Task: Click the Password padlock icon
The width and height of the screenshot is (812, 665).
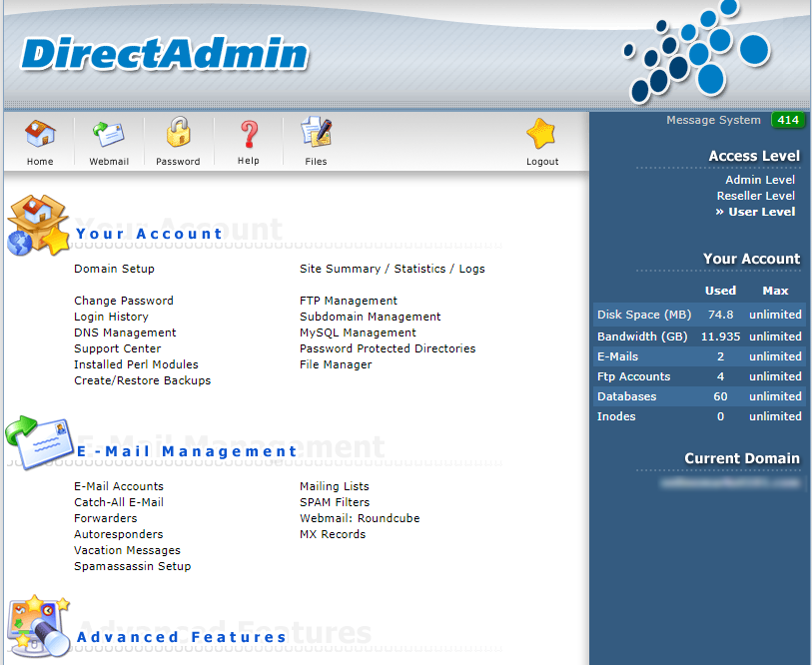Action: coord(178,132)
